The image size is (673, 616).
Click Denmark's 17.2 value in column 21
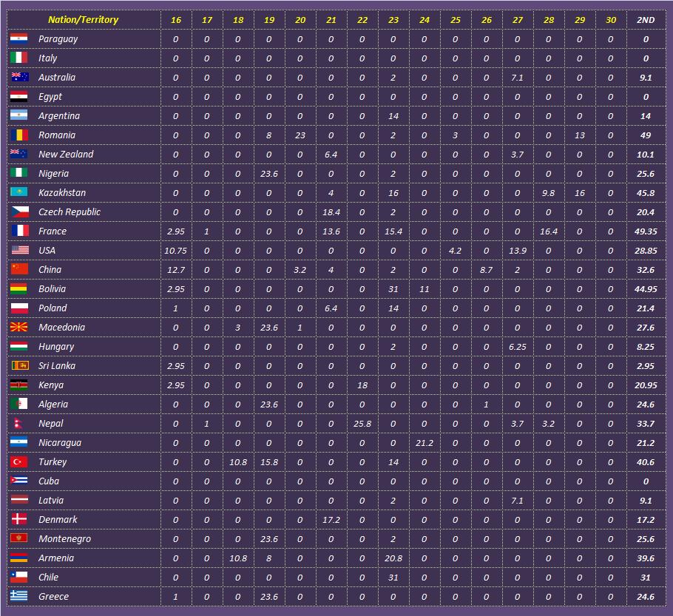point(331,519)
